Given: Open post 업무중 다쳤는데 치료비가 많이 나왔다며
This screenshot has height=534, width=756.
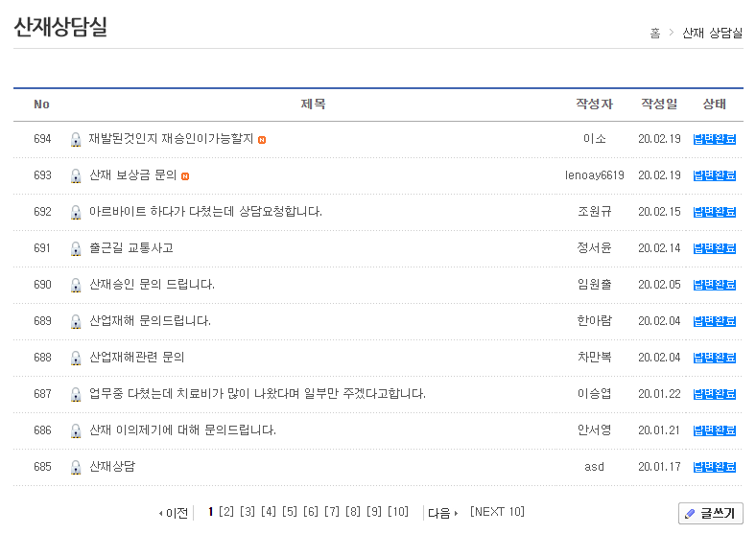Looking at the screenshot, I should point(257,394).
